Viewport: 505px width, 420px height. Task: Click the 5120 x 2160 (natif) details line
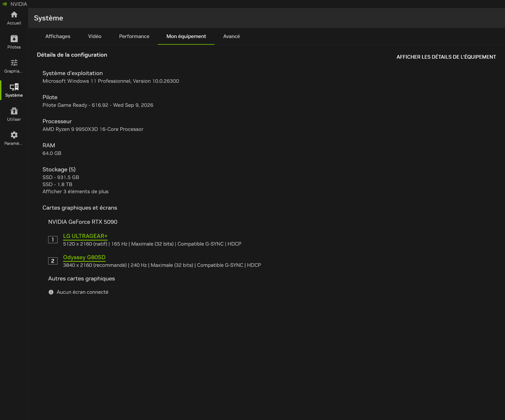click(152, 244)
